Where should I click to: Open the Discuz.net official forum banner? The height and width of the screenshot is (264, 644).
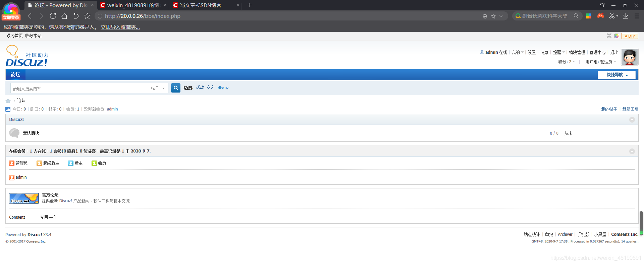(x=24, y=198)
